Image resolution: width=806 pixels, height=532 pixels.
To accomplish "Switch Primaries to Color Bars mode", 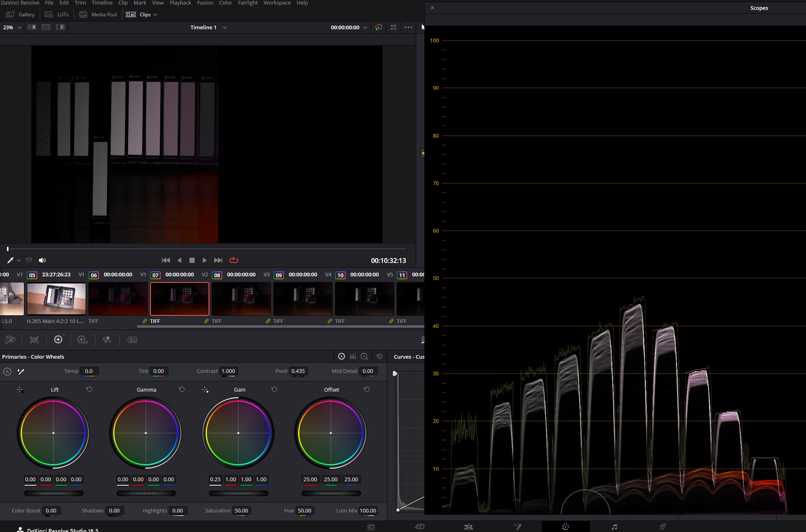I will (x=353, y=356).
